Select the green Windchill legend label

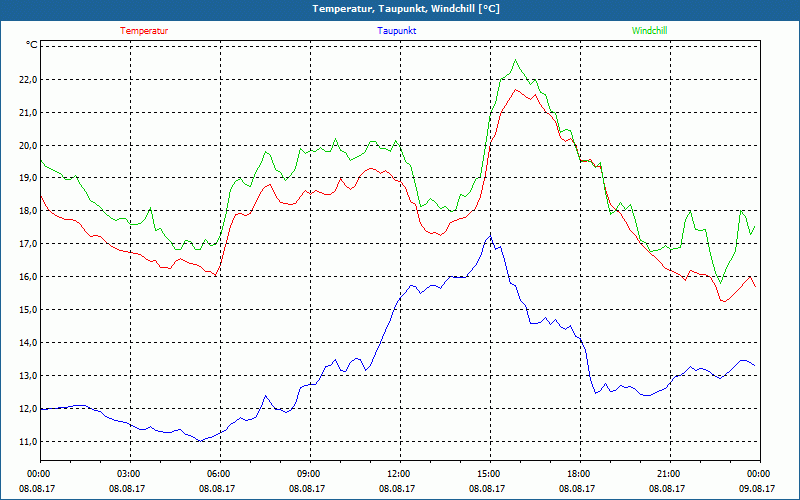(649, 31)
